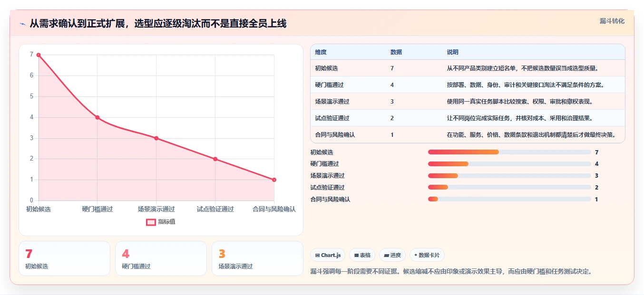Open the data card showing 7 初始候选
644x295 pixels.
(64, 258)
